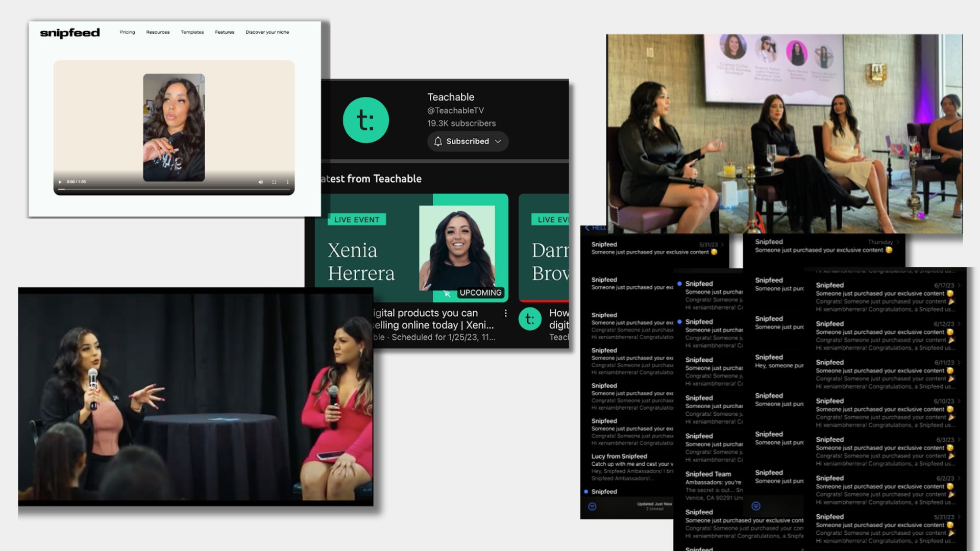Expand the 6/2/23 Snipfeed email chevron
The width and height of the screenshot is (980, 551).
[x=959, y=479]
